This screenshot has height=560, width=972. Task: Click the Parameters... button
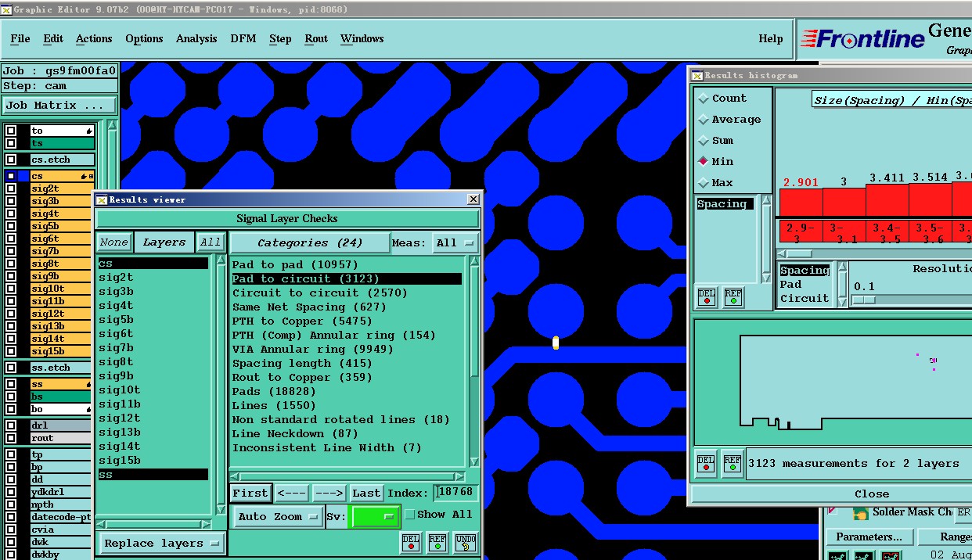click(x=869, y=537)
